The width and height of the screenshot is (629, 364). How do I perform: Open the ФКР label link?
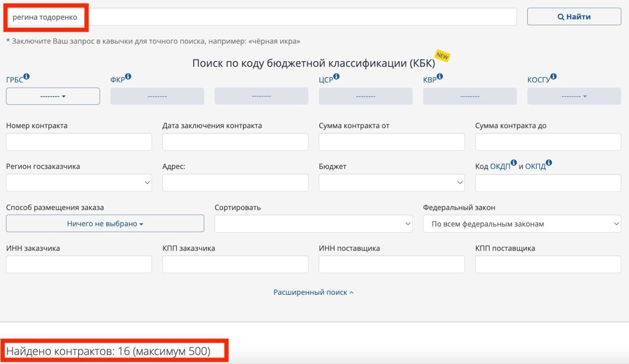click(118, 80)
